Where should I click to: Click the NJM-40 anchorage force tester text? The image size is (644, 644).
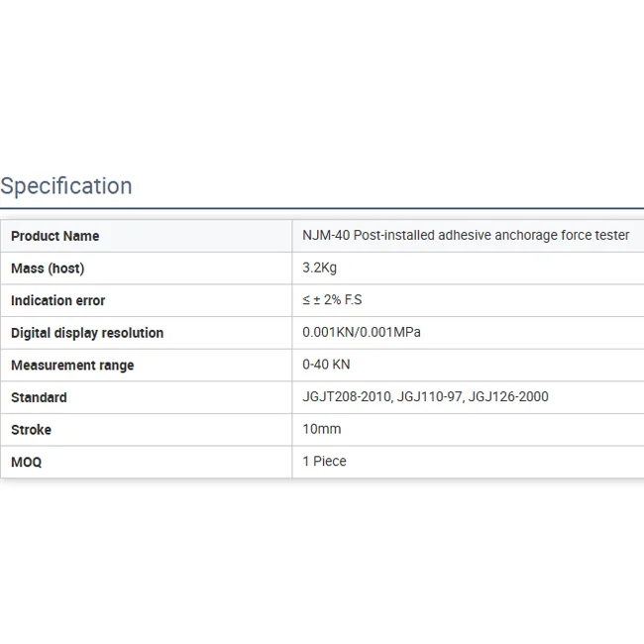pos(466,236)
